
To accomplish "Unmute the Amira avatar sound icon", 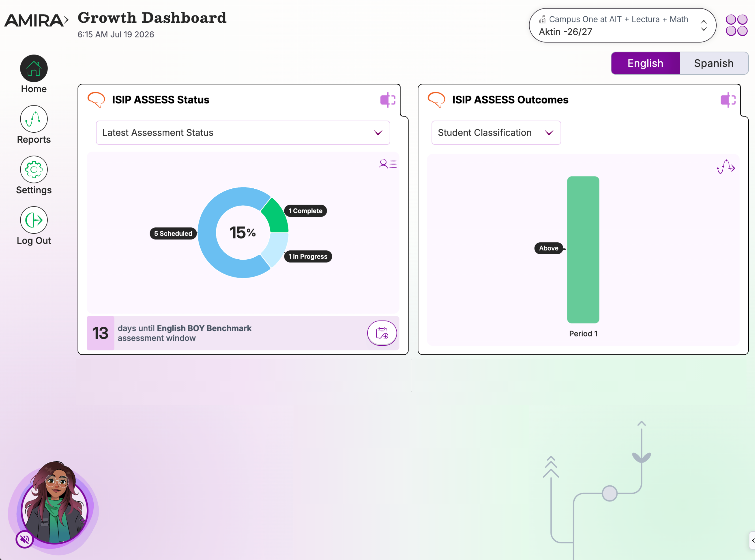I will pyautogui.click(x=24, y=539).
